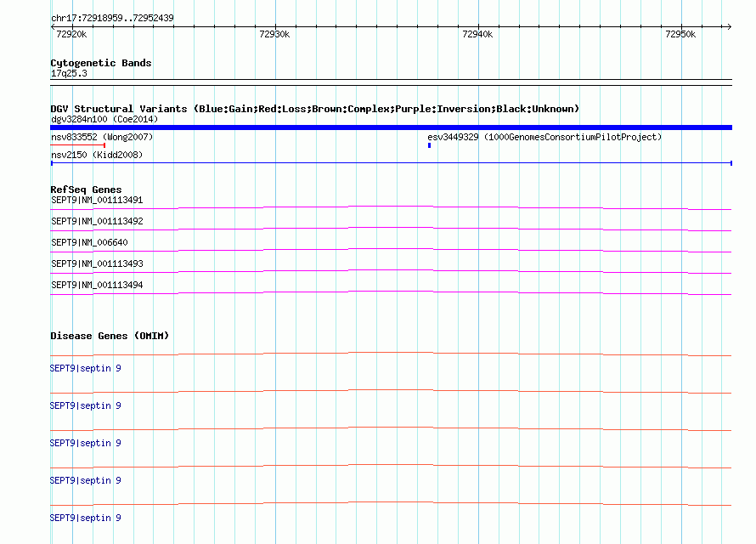
Task: Click the thick blue dgv3284n100 gain bar
Action: (x=391, y=127)
